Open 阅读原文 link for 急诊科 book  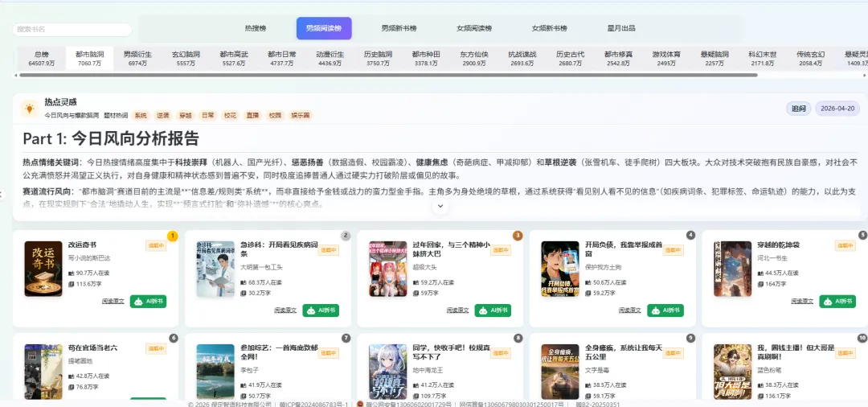click(x=285, y=310)
